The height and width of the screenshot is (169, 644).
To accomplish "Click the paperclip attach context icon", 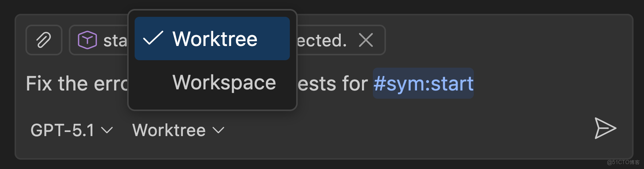I will click(44, 40).
